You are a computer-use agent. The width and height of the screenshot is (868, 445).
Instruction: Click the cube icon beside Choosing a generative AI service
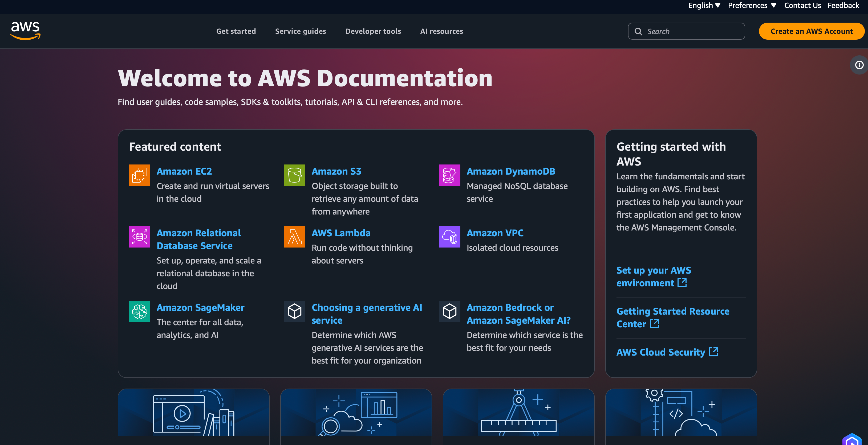coord(294,311)
